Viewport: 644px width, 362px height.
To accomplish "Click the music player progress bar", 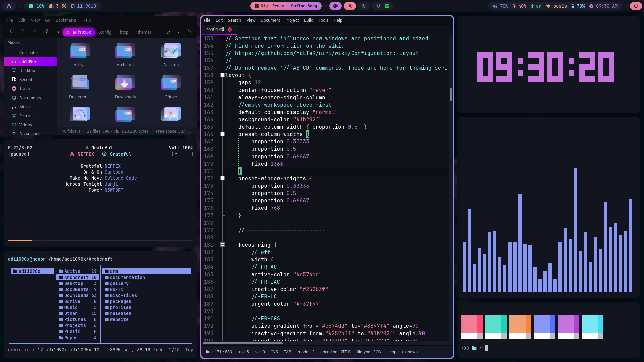I will pyautogui.click(x=101, y=240).
